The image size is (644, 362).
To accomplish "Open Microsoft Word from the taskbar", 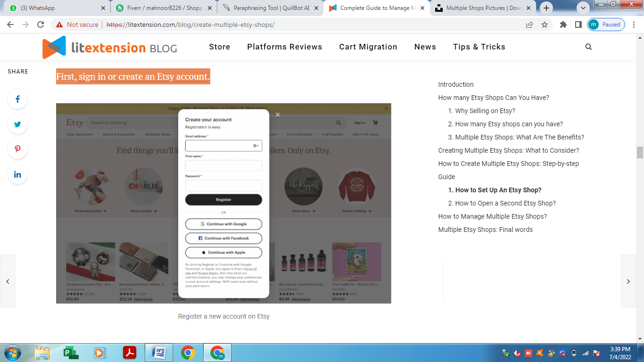I will tap(159, 353).
